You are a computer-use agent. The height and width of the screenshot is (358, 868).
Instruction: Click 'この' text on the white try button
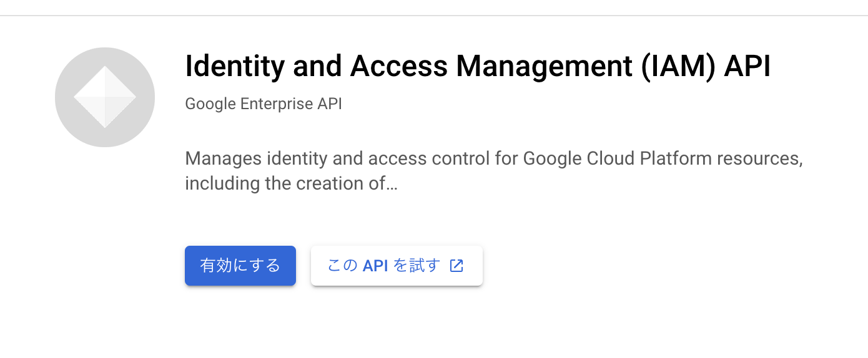tap(343, 266)
